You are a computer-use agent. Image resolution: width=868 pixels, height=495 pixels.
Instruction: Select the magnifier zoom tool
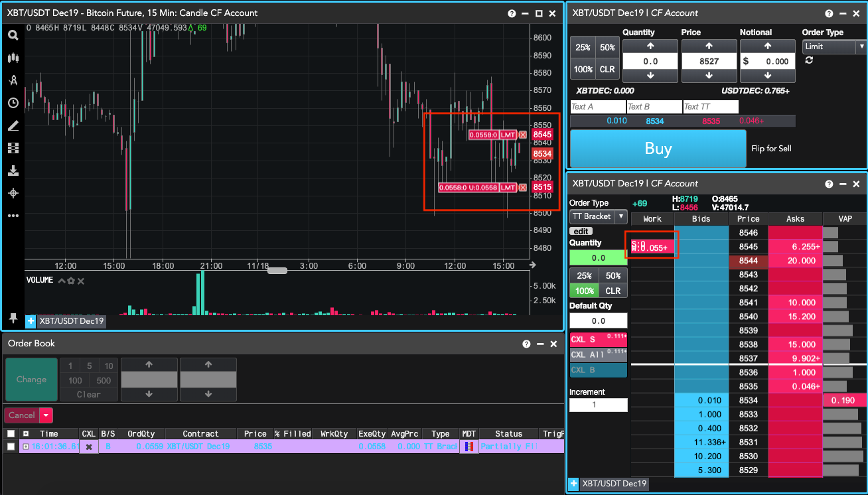13,35
